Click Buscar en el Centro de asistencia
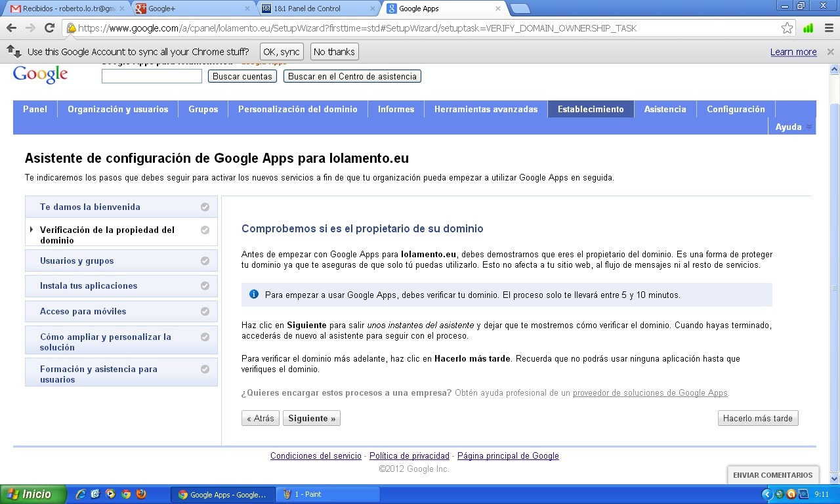The image size is (840, 504). point(352,76)
